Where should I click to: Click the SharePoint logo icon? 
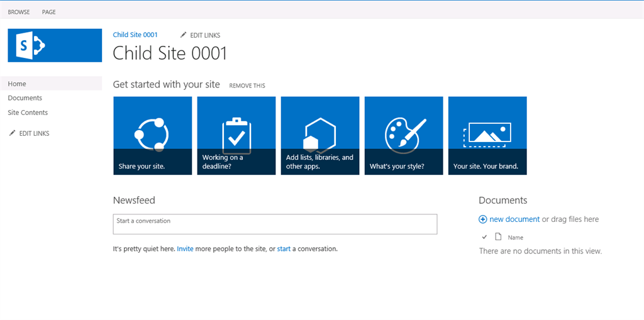[55, 45]
